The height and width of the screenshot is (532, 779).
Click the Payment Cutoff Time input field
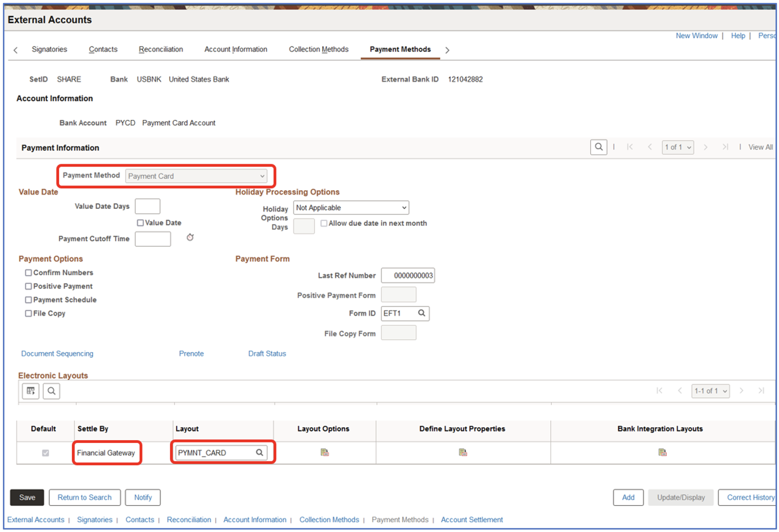(153, 239)
